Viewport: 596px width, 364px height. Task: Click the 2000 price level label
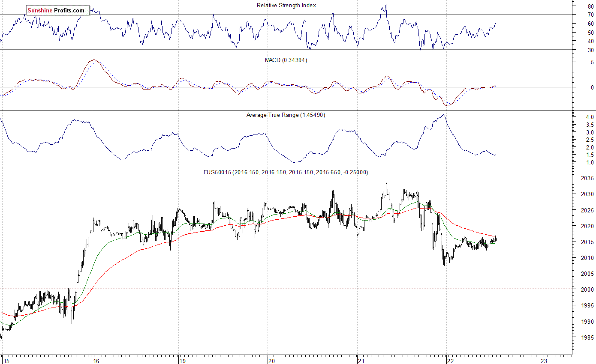click(x=587, y=289)
